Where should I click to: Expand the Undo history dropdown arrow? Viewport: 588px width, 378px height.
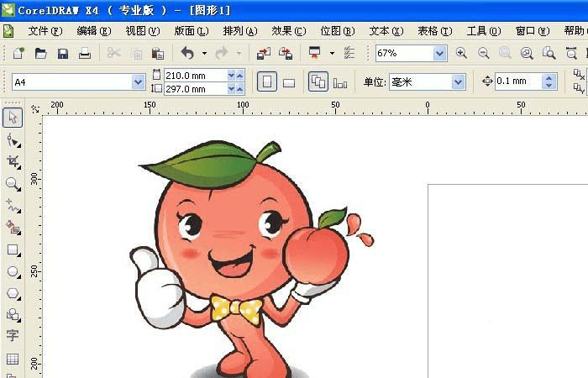coord(204,54)
